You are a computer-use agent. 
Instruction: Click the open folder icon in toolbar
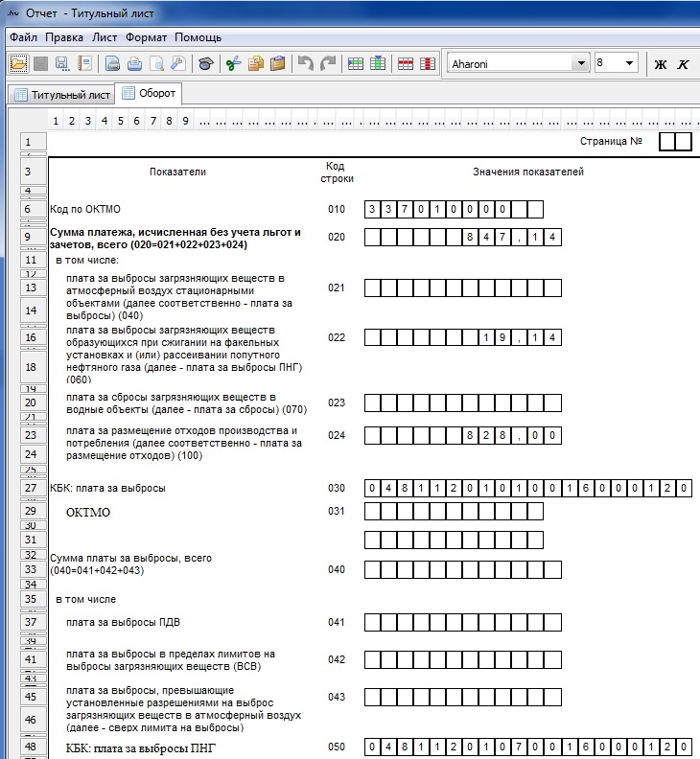pos(18,64)
